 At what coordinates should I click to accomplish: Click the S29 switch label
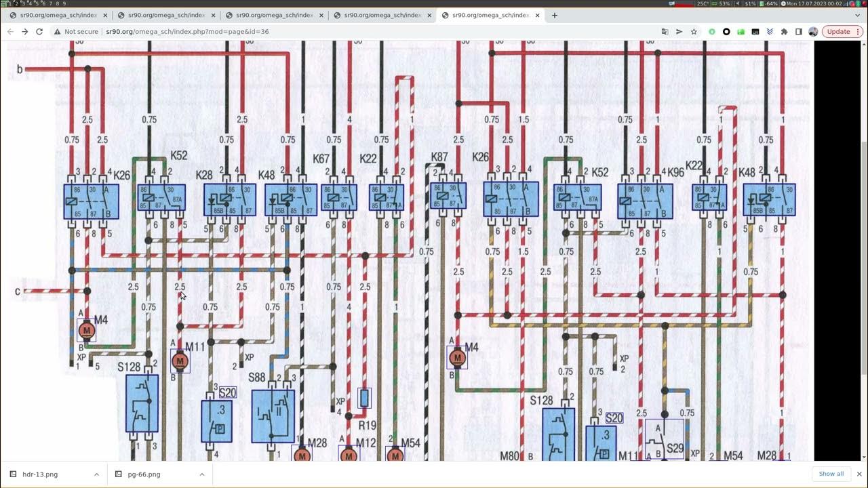pos(675,449)
